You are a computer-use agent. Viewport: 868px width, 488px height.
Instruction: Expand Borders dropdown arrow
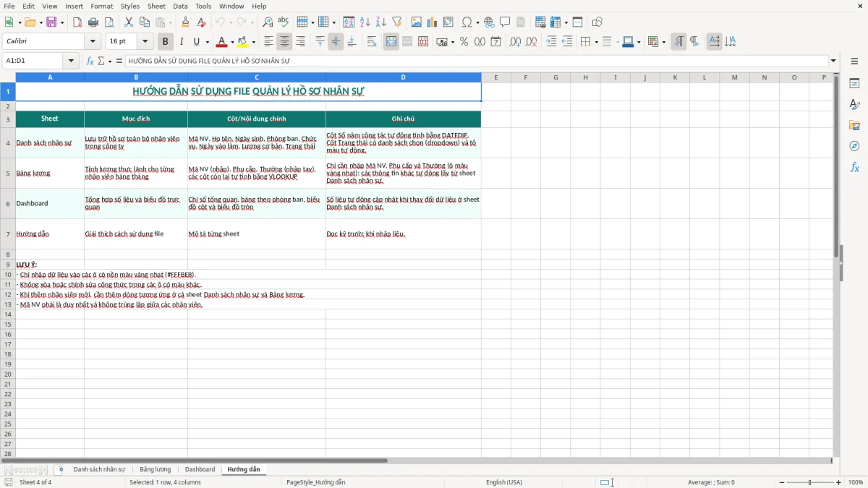click(596, 42)
